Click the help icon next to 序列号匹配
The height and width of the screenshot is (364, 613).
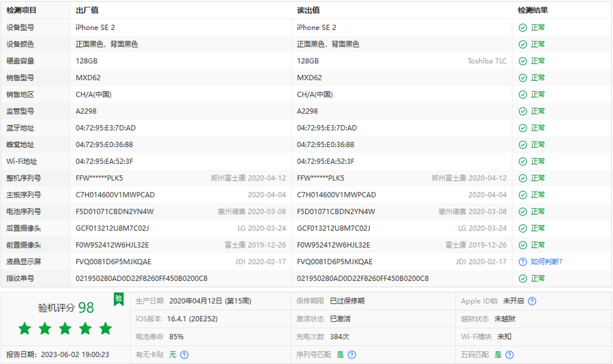[x=352, y=354]
